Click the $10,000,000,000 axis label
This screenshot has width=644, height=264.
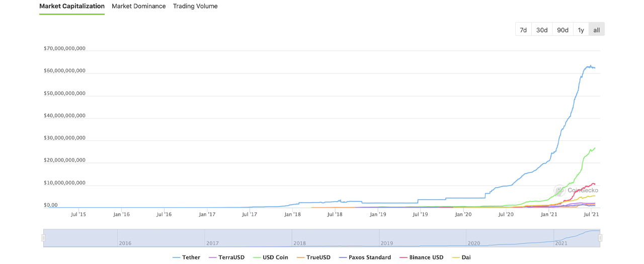coord(65,183)
